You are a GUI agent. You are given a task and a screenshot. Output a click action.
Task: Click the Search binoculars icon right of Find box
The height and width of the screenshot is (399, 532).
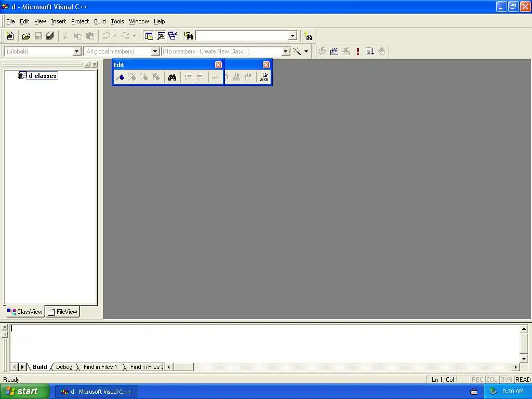[308, 36]
